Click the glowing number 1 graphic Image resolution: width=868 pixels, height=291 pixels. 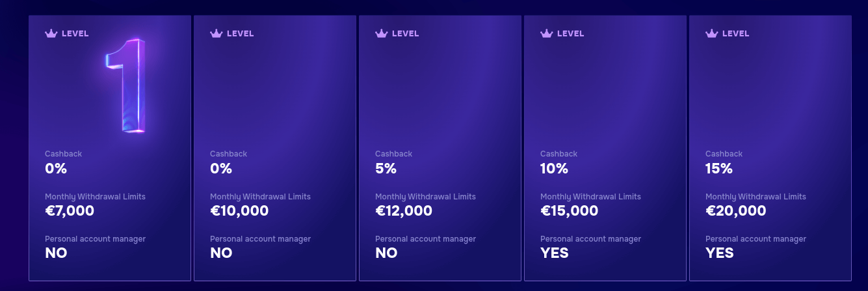tap(127, 85)
